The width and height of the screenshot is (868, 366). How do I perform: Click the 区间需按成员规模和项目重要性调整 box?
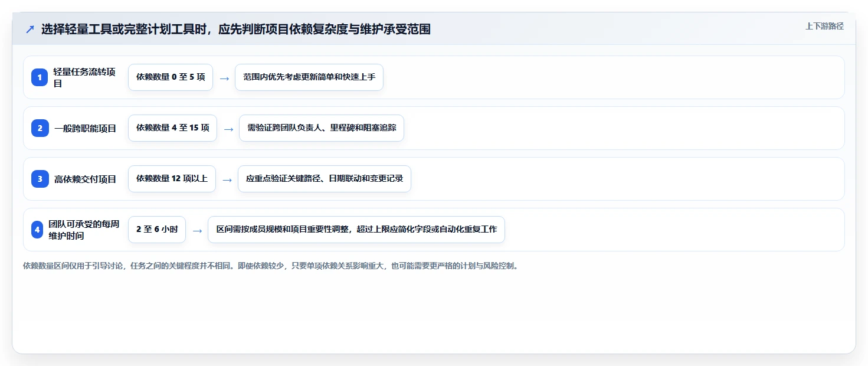click(x=356, y=230)
